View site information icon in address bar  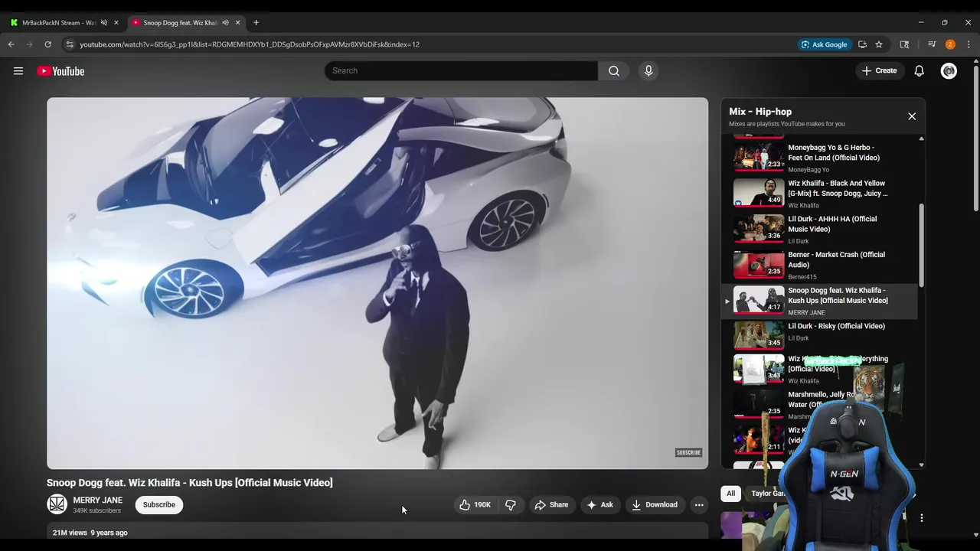[70, 44]
